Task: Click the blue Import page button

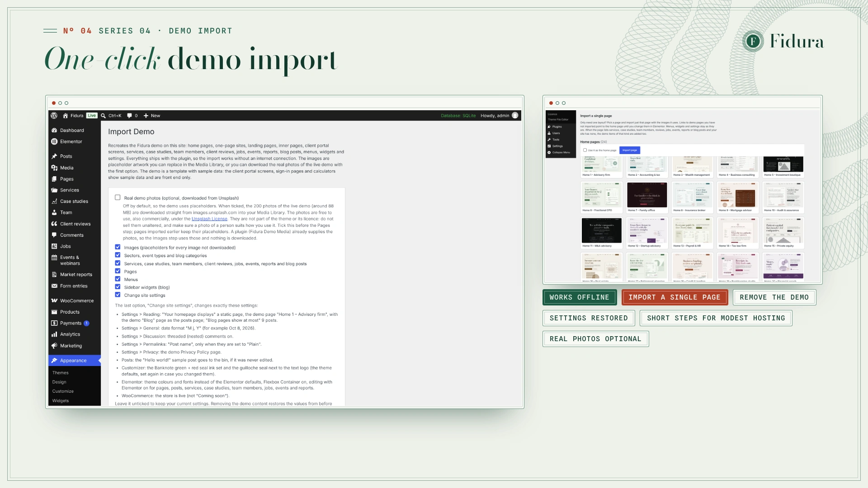Action: [x=630, y=150]
